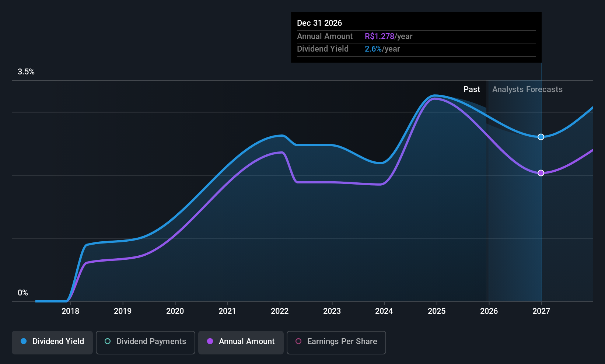Select the purple annual amount data point marker
The height and width of the screenshot is (364, 605).
[541, 173]
